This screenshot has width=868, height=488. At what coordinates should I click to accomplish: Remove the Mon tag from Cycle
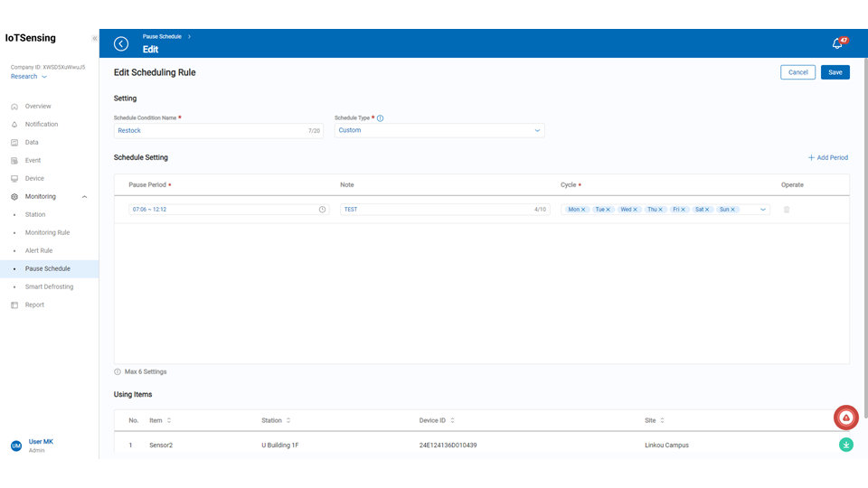(584, 210)
